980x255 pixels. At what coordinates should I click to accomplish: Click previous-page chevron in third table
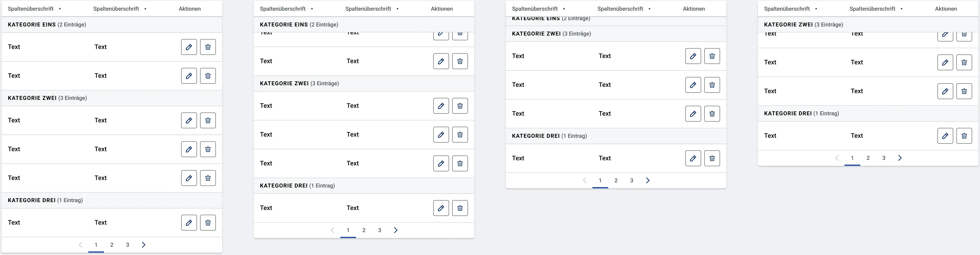point(585,180)
